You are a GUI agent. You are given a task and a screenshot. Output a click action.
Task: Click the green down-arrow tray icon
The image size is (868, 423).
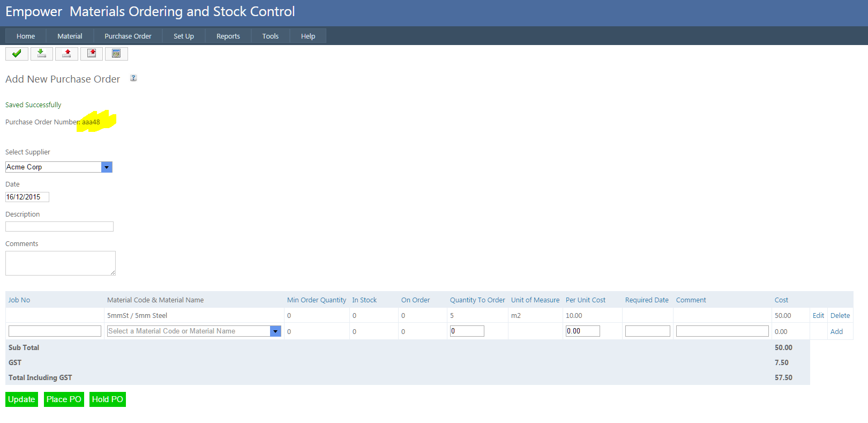[41, 54]
